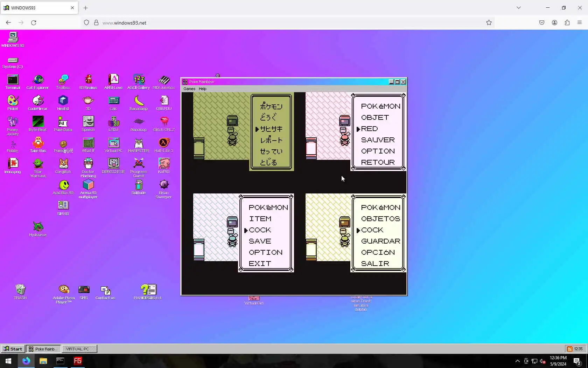Launch the What If icon
588x368 pixels.
pos(88,145)
